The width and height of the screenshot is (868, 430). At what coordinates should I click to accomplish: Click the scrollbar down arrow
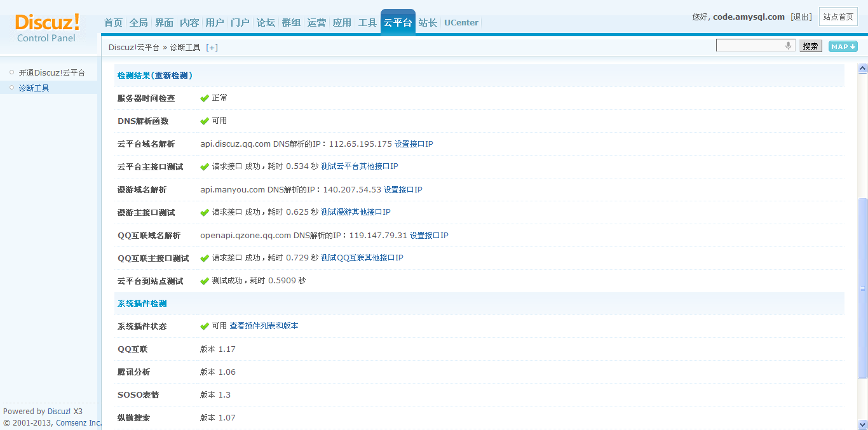pos(862,424)
